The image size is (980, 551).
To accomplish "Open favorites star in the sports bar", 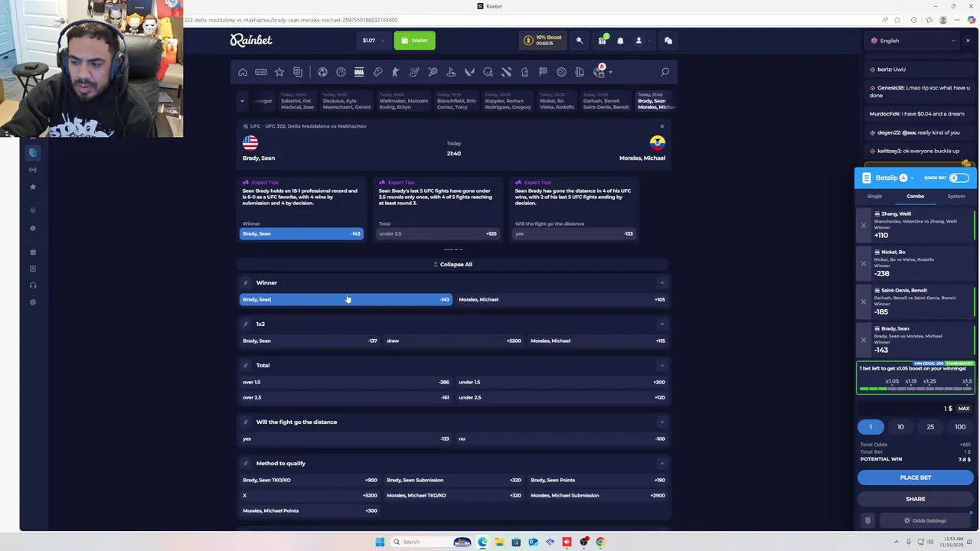I will [279, 72].
